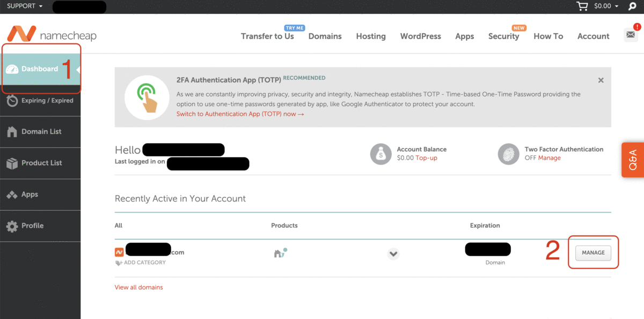The image size is (644, 319).
Task: Select Dashboard in the sidebar
Action: (40, 69)
